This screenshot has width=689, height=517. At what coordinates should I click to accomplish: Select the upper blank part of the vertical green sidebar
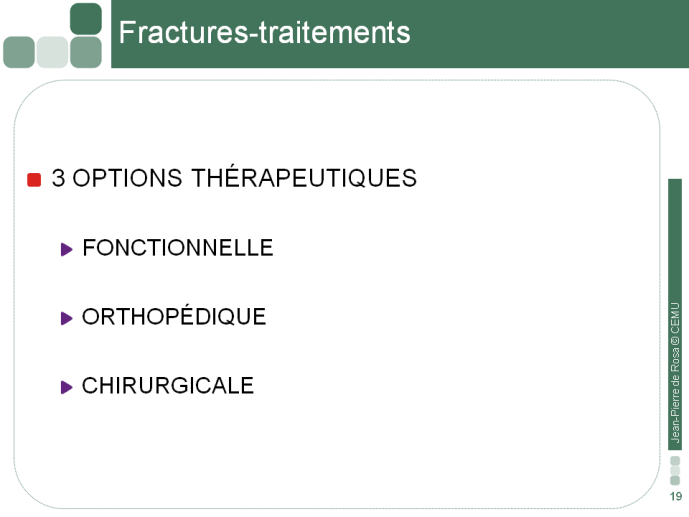click(x=675, y=239)
